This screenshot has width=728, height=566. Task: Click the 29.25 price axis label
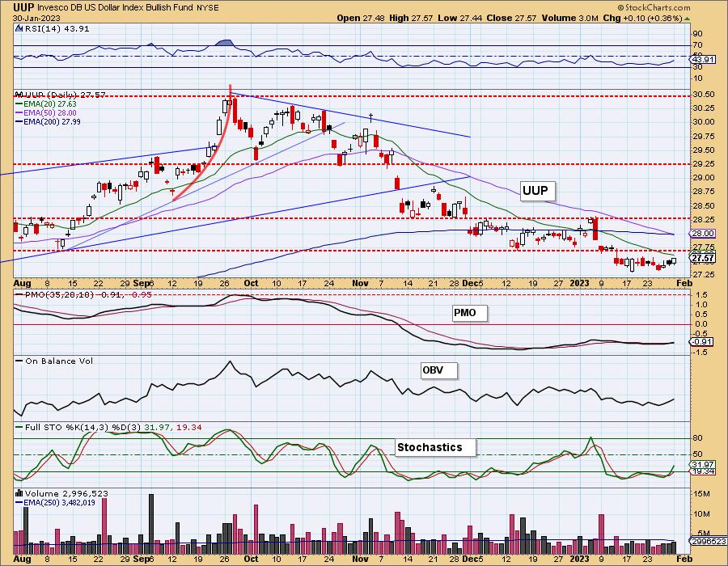[x=703, y=164]
